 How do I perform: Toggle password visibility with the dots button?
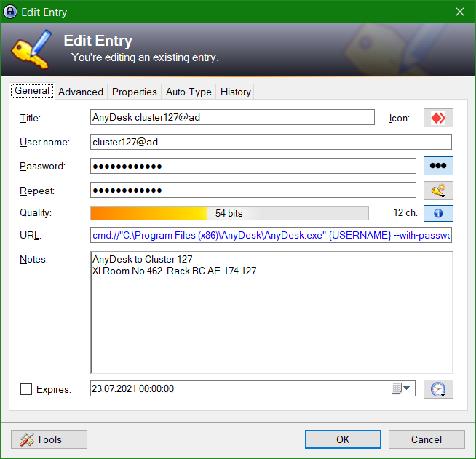(x=438, y=166)
